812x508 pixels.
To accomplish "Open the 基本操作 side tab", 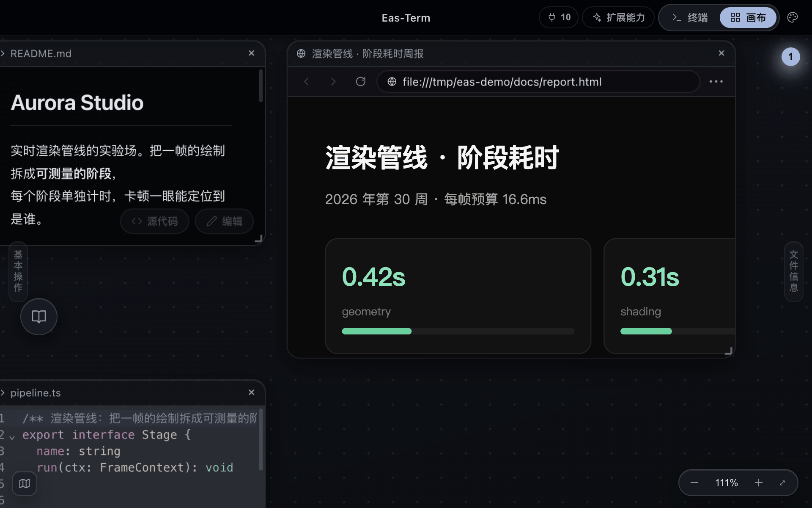I will click(x=18, y=271).
